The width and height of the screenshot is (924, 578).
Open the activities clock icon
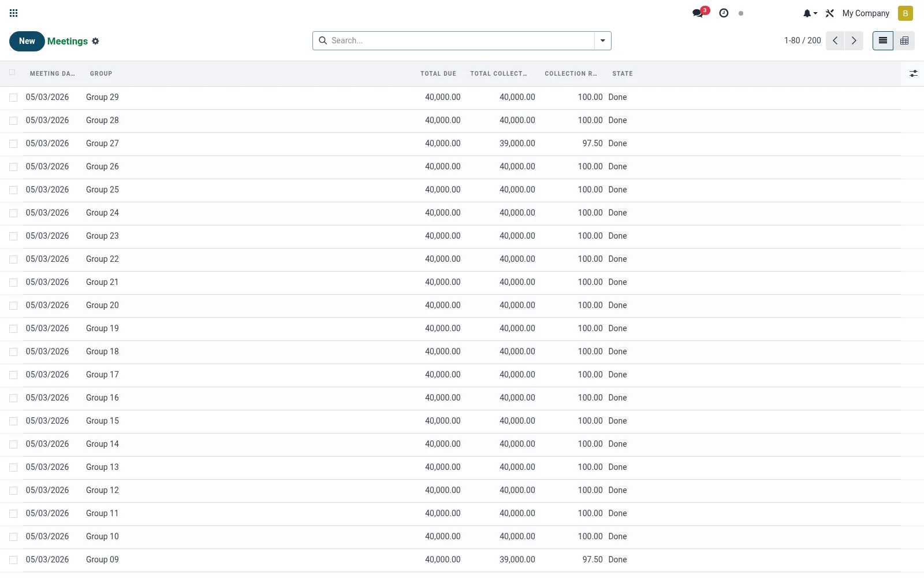click(724, 13)
